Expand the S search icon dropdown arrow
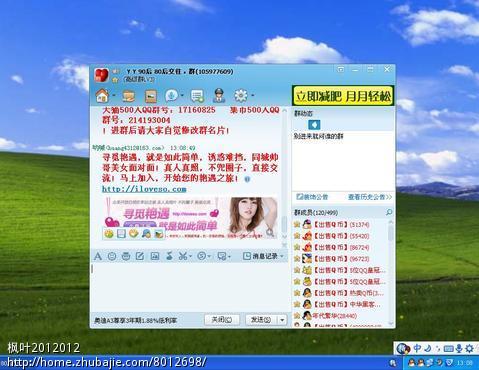This screenshot has width=479, height=370. pos(209,256)
